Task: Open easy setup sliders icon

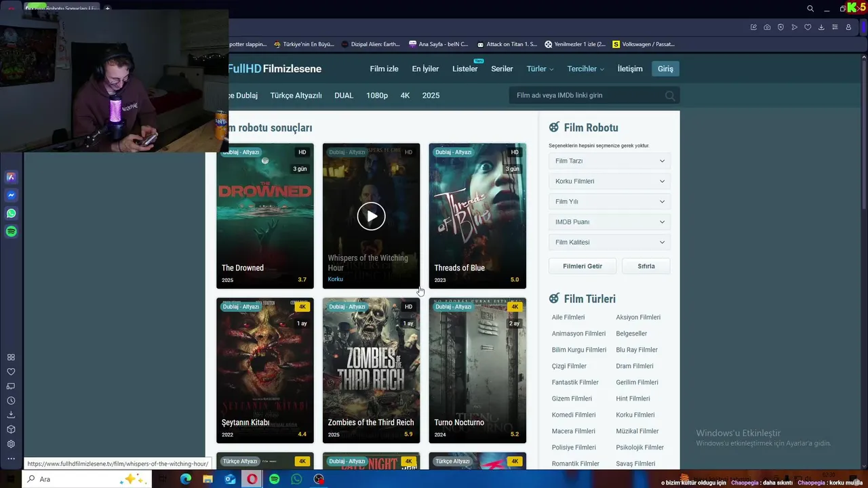Action: coord(835,27)
